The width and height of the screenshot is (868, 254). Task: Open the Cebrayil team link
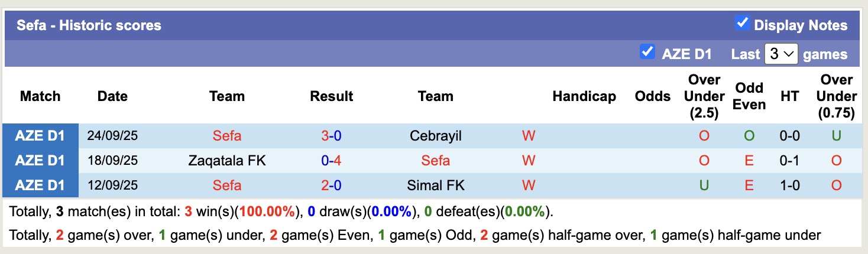tap(435, 136)
